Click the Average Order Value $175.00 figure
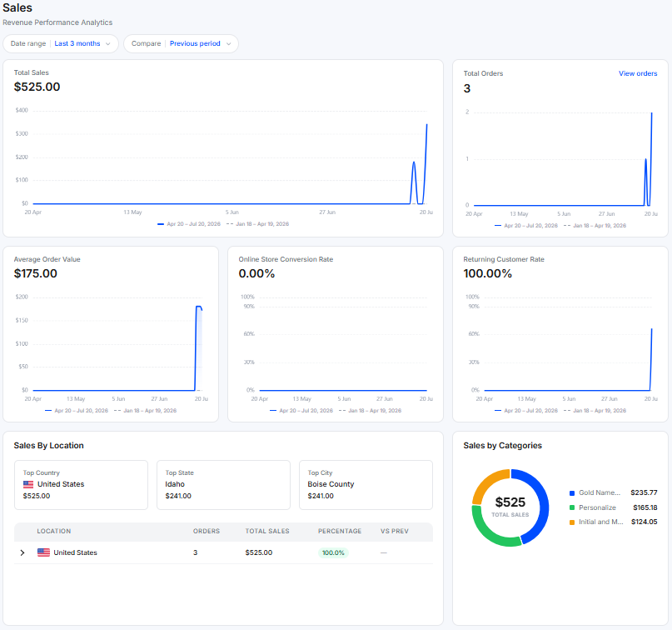This screenshot has width=672, height=630. point(36,273)
